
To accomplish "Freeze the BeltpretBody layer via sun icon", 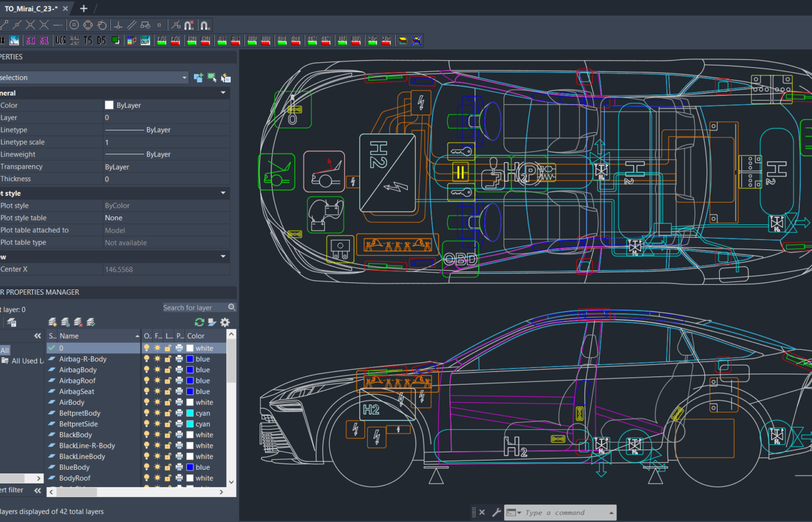I will [x=157, y=413].
